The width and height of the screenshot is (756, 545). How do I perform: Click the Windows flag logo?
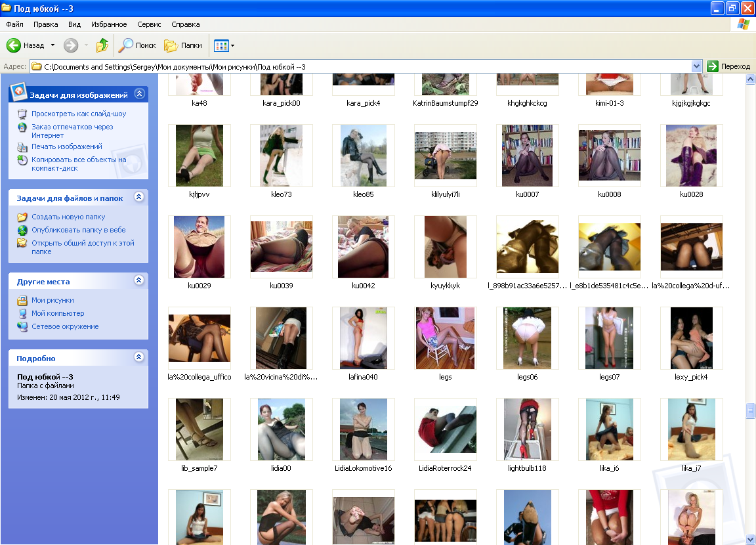[743, 24]
